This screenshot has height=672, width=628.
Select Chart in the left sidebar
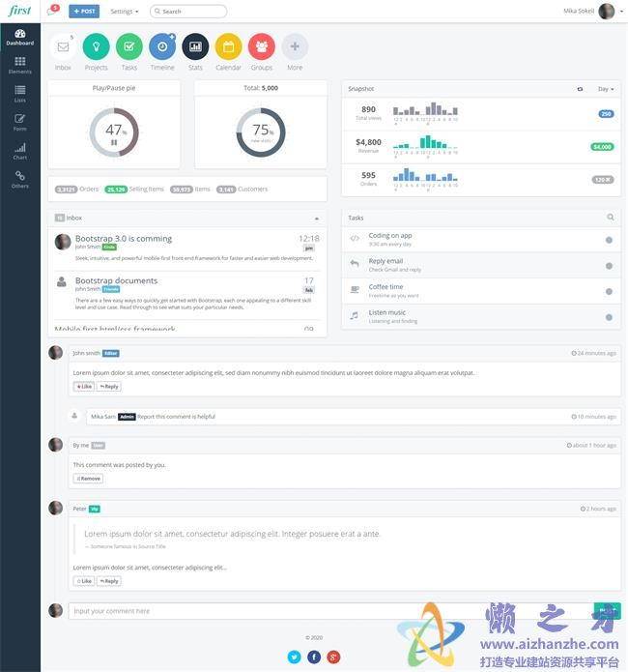pyautogui.click(x=20, y=152)
